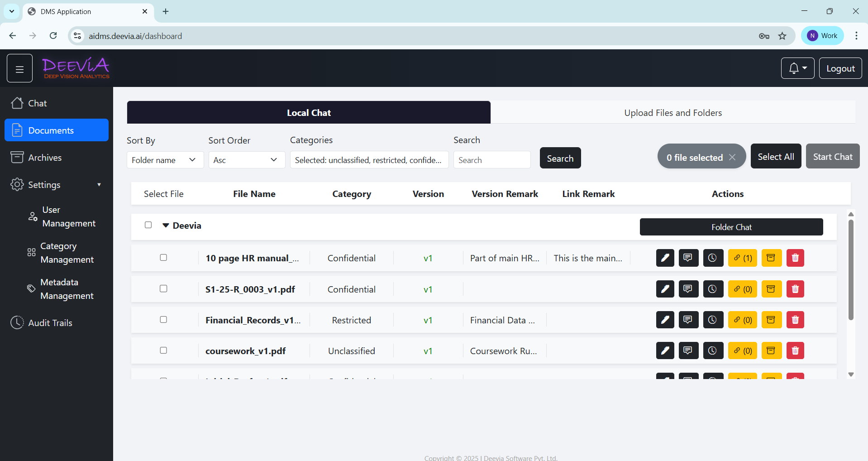Collapse the Deevia folder tree

coord(166,226)
